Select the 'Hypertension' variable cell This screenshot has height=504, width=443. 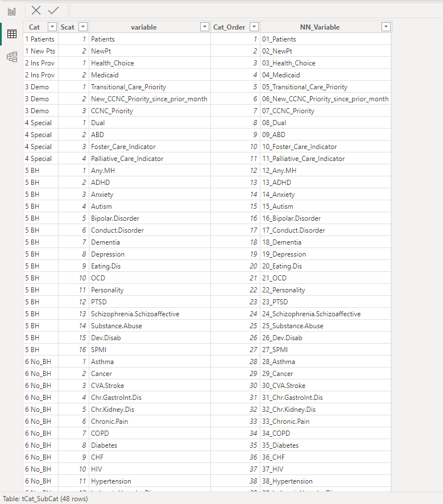pos(150,481)
